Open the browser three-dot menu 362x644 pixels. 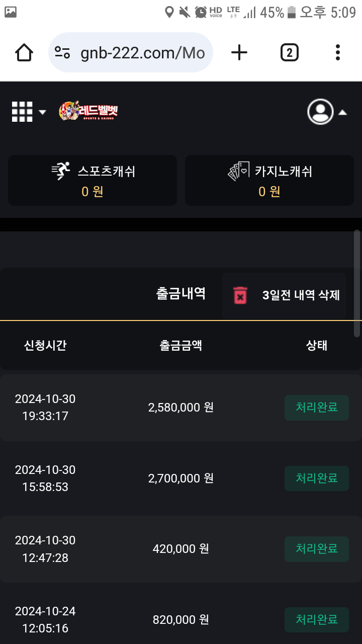coord(337,52)
